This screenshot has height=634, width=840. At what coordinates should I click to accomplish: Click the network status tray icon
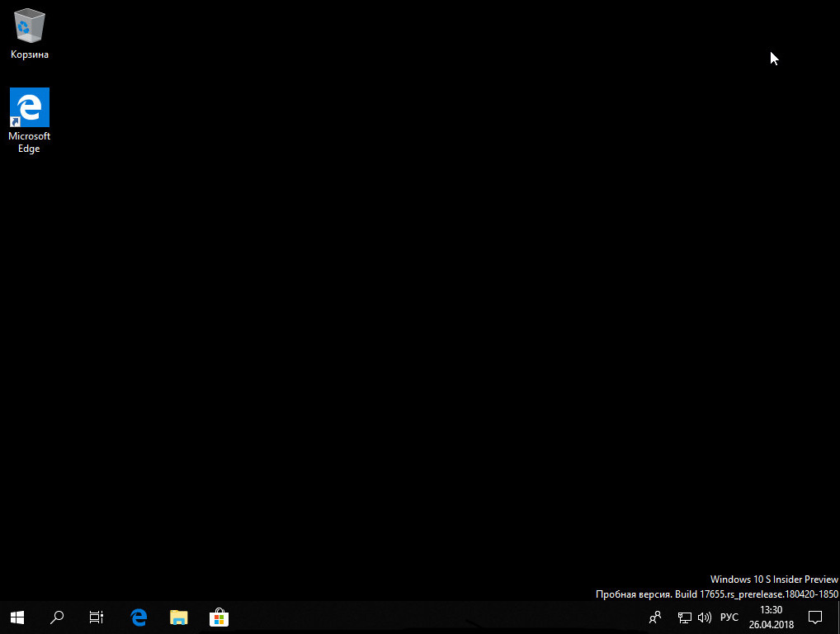coord(684,618)
